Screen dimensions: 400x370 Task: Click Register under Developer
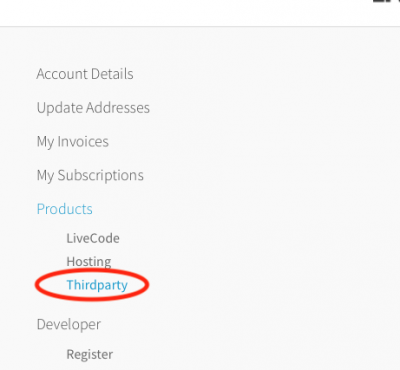[x=90, y=354]
